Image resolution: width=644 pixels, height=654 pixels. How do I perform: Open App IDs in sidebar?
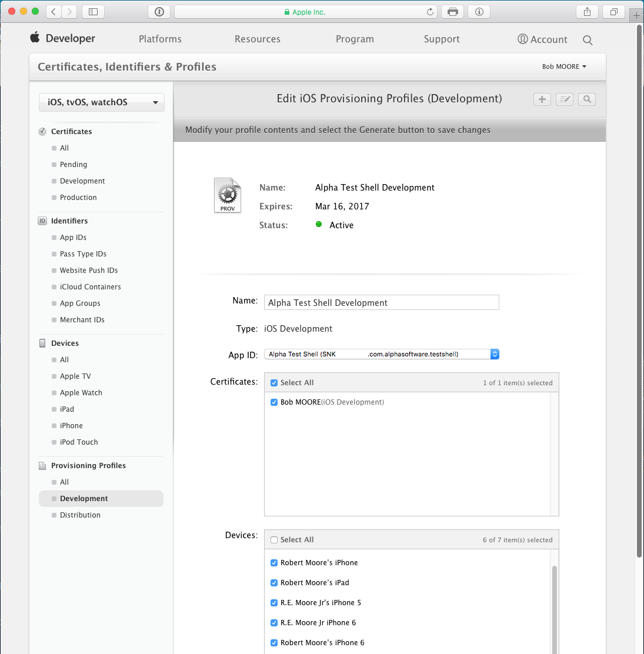coord(73,238)
